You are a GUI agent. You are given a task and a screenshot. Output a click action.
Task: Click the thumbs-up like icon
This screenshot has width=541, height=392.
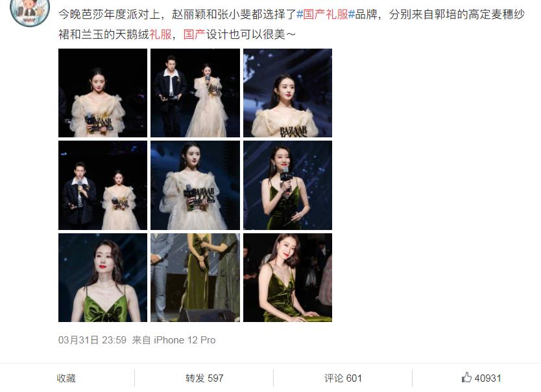(466, 378)
